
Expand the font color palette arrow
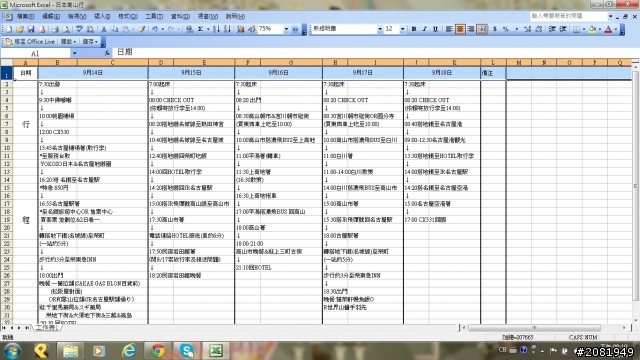coord(616,29)
